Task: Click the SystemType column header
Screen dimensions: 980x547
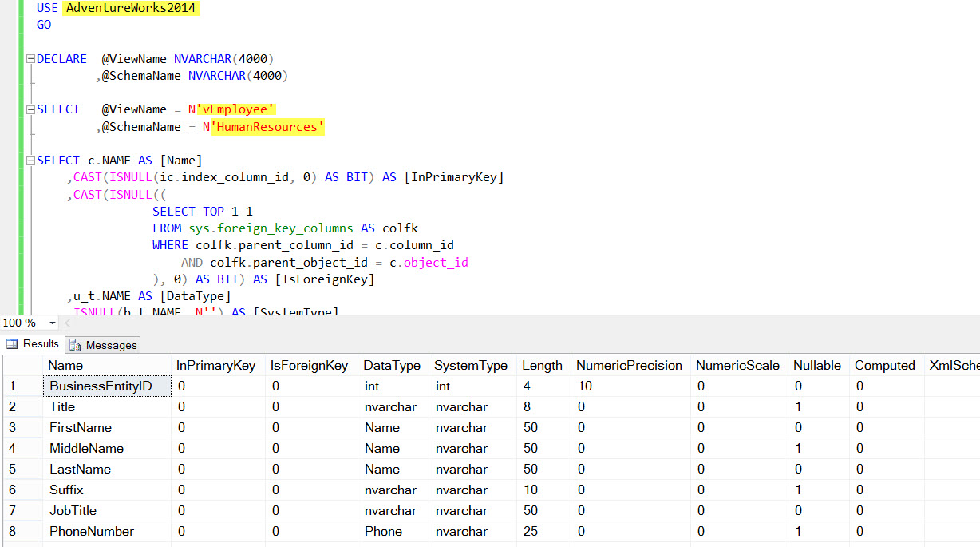Action: (x=472, y=365)
